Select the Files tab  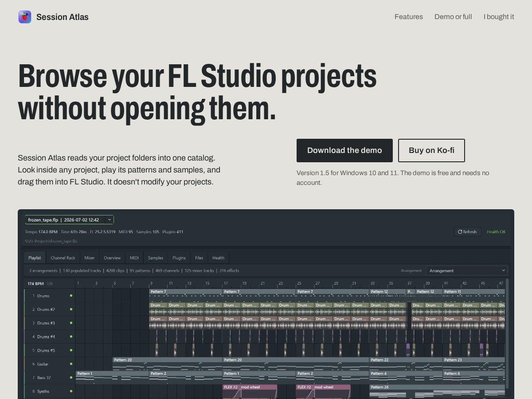pos(199,258)
